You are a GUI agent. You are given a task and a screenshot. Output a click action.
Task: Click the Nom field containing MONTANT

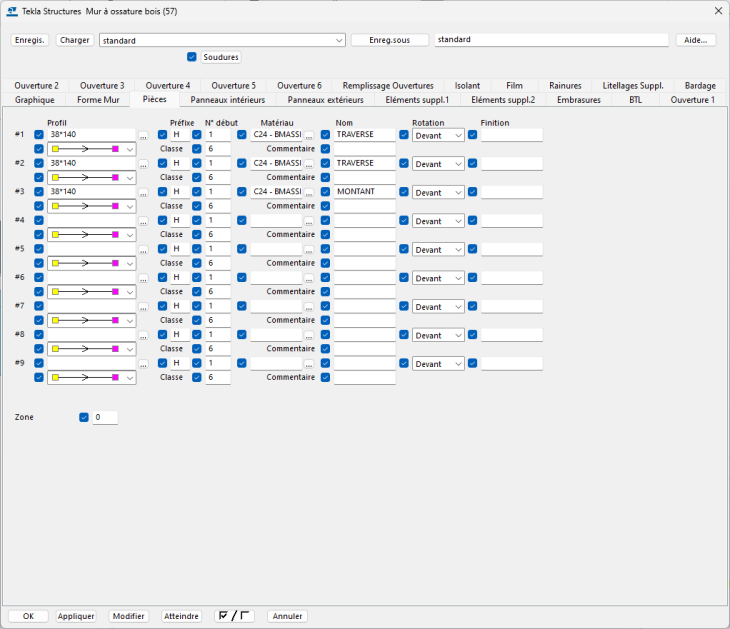[364, 192]
